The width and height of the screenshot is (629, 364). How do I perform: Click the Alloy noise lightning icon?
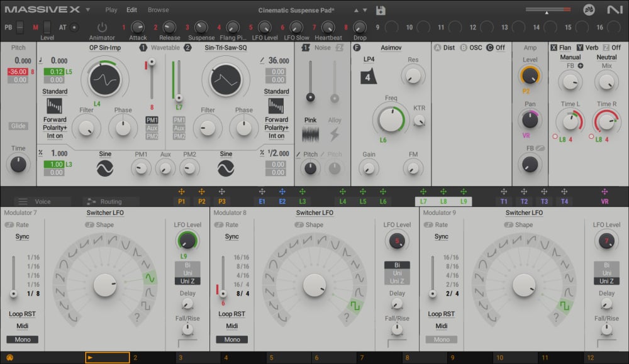334,135
